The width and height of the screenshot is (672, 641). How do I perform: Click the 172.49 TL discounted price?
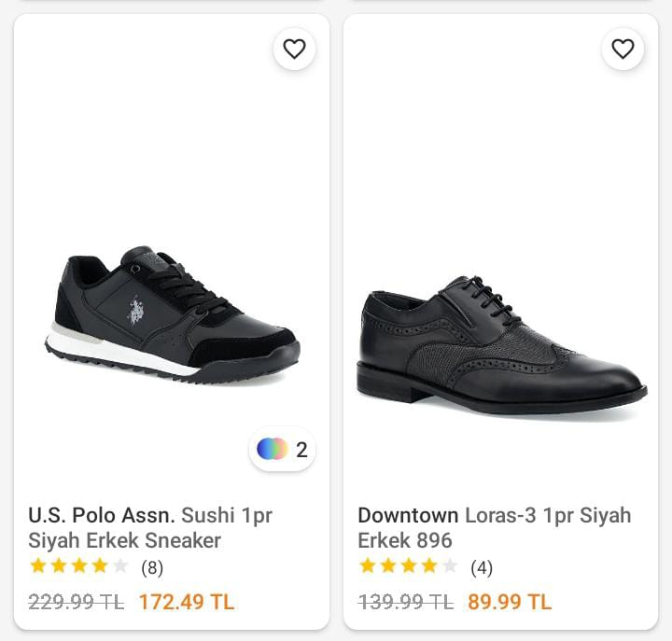pos(187,602)
